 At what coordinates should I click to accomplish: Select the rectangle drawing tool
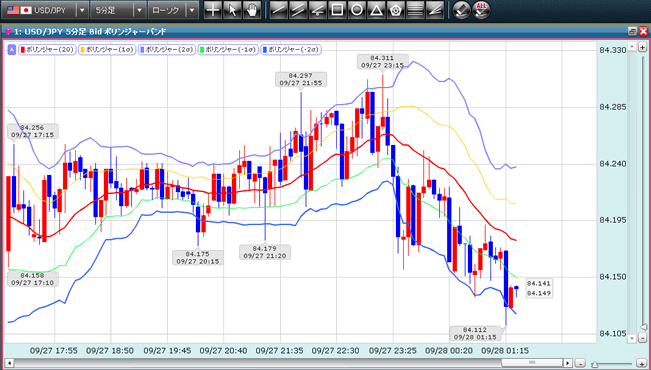(x=337, y=10)
